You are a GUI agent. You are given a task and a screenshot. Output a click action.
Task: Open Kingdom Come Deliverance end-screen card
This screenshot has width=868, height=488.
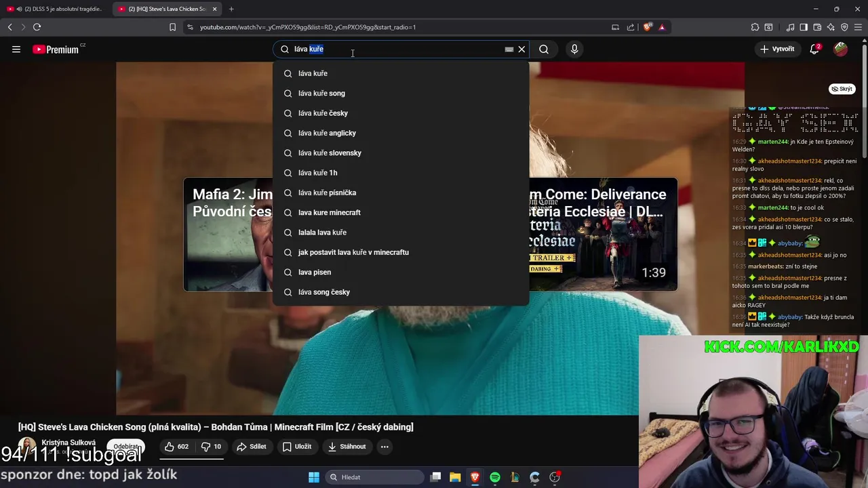click(x=603, y=235)
